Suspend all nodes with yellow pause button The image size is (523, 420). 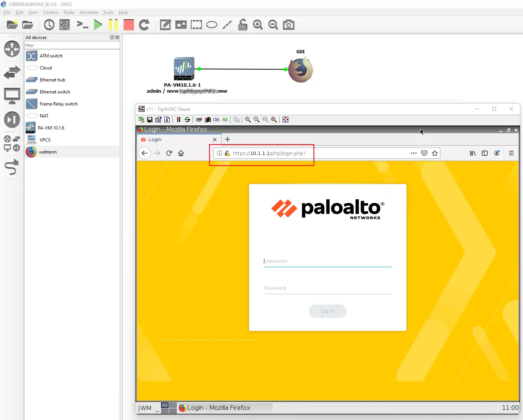pyautogui.click(x=113, y=25)
